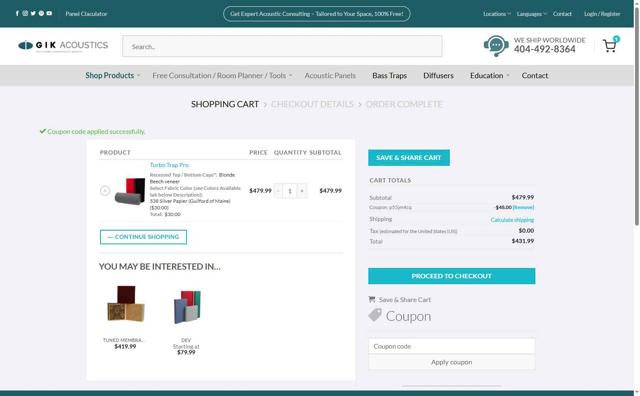Open the Tuned Membrane product image
The image size is (640, 396).
125,304
